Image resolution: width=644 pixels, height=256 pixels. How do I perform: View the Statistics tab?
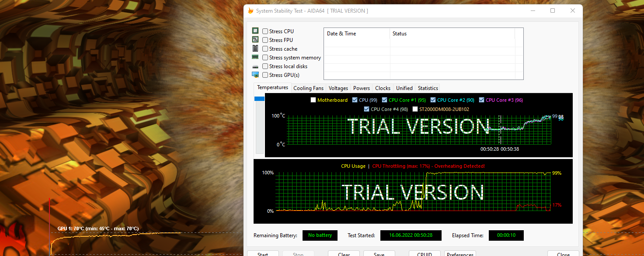pyautogui.click(x=428, y=88)
